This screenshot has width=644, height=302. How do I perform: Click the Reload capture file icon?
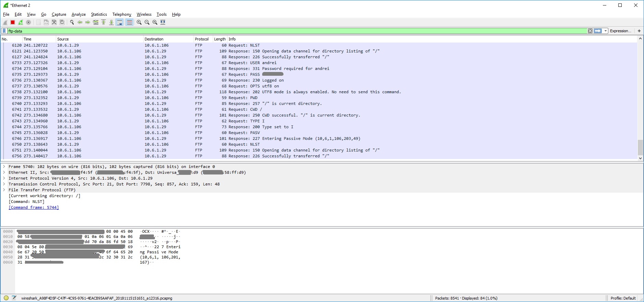(x=62, y=22)
